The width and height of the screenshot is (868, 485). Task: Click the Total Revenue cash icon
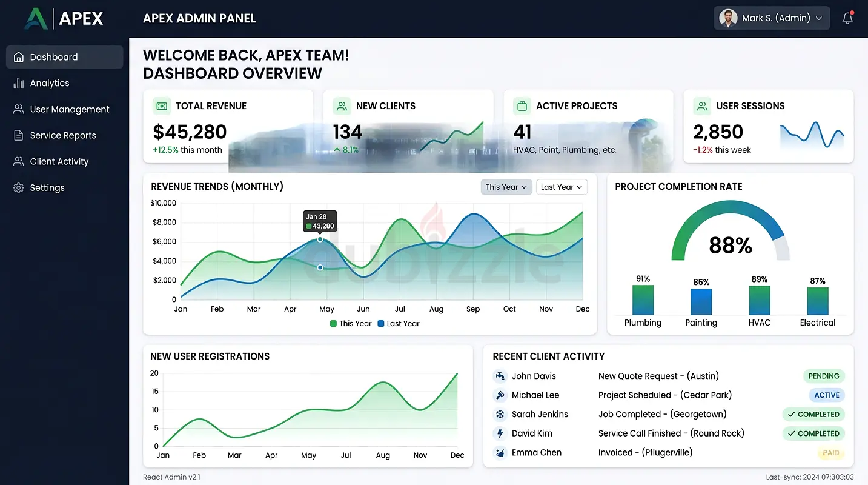[161, 106]
